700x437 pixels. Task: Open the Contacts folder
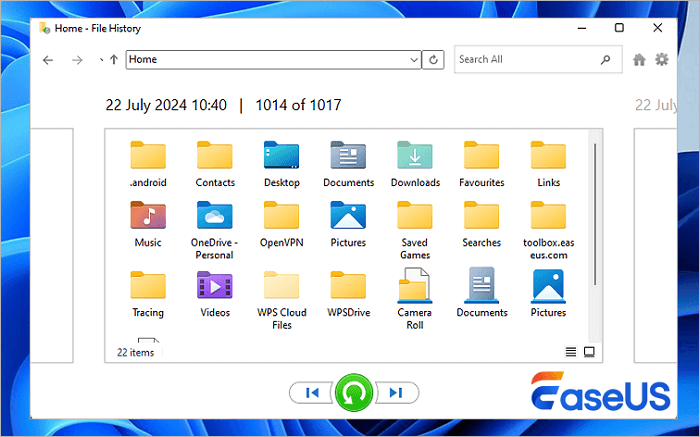(x=215, y=163)
